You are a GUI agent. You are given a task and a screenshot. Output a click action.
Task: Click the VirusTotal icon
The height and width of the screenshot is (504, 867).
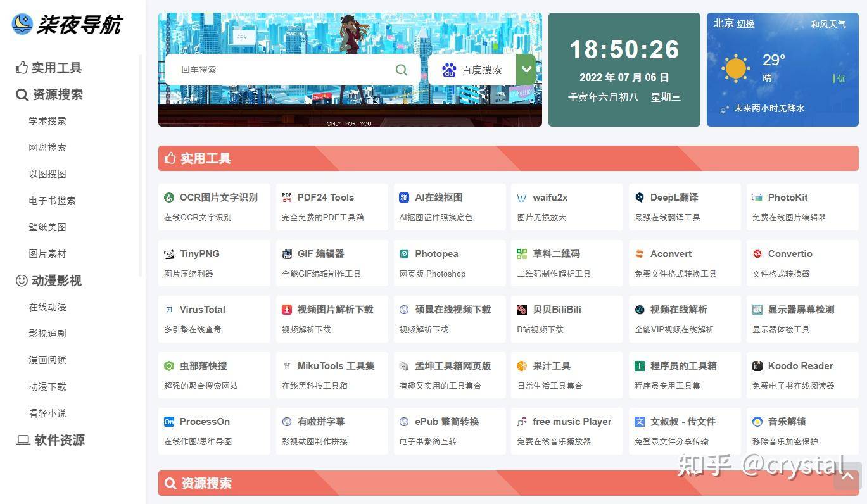tap(169, 310)
